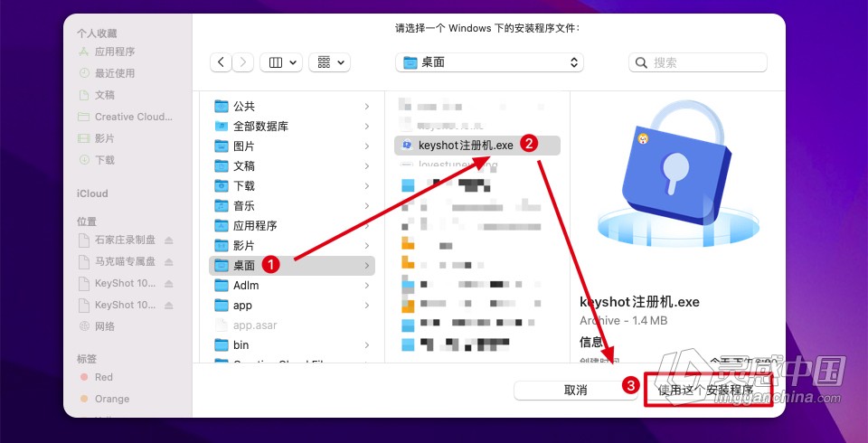Open the 桌面 location popup menu
The width and height of the screenshot is (868, 443).
pyautogui.click(x=489, y=62)
